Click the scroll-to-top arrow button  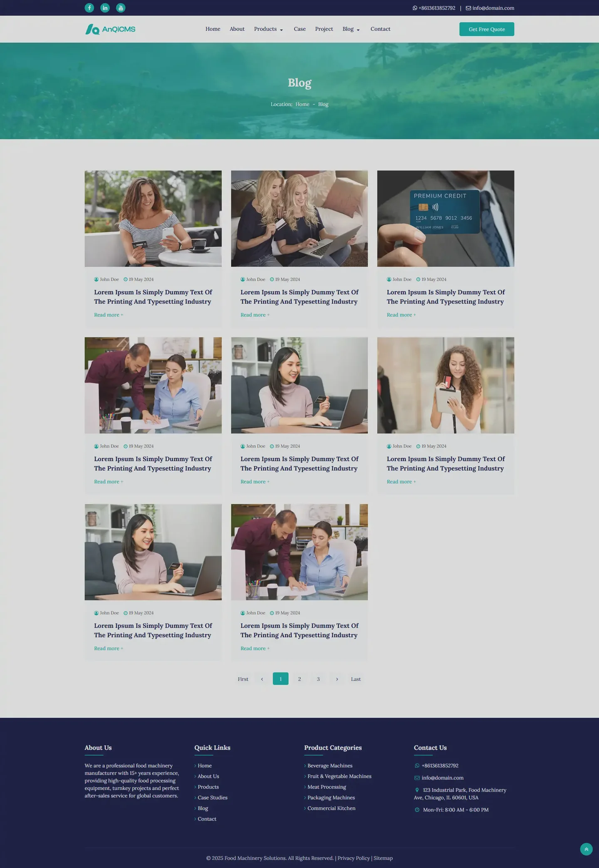tap(586, 849)
